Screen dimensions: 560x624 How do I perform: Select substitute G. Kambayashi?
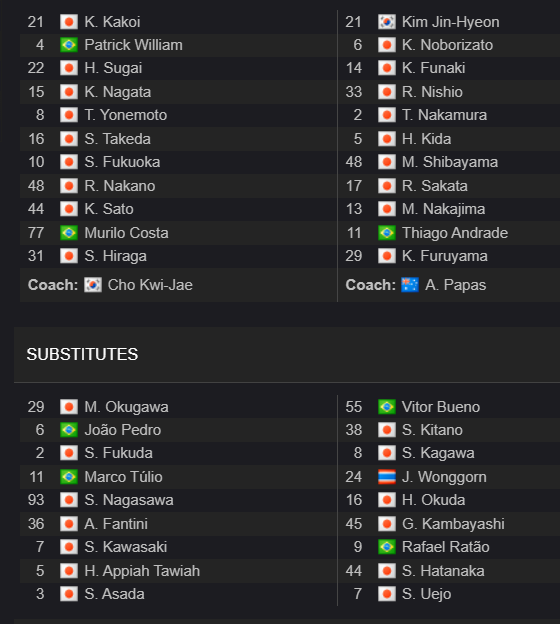pos(453,524)
